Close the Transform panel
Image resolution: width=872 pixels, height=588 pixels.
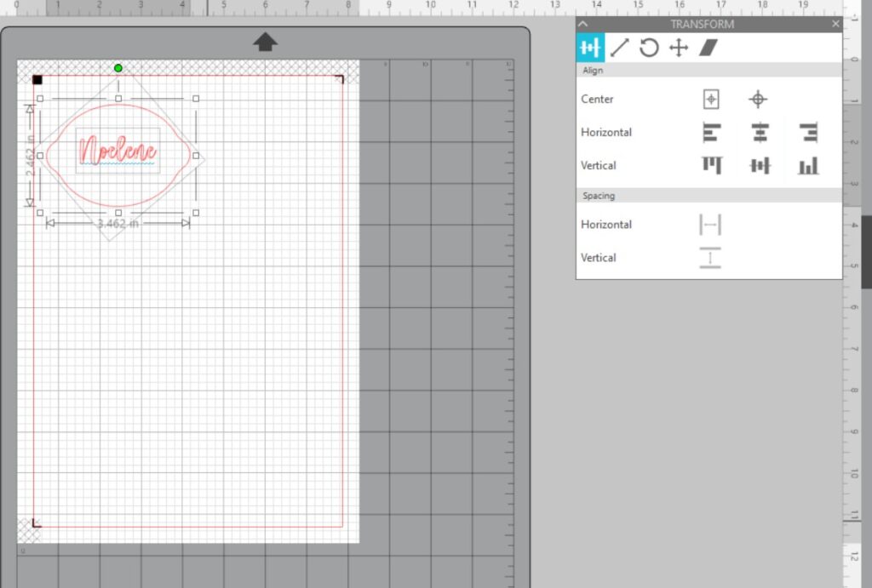pos(835,25)
